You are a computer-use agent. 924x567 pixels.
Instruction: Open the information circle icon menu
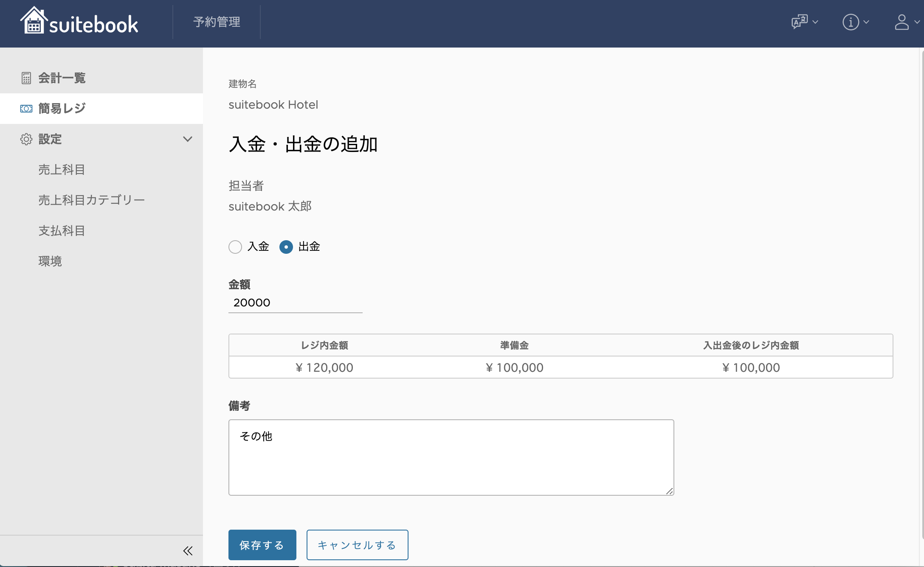click(851, 22)
